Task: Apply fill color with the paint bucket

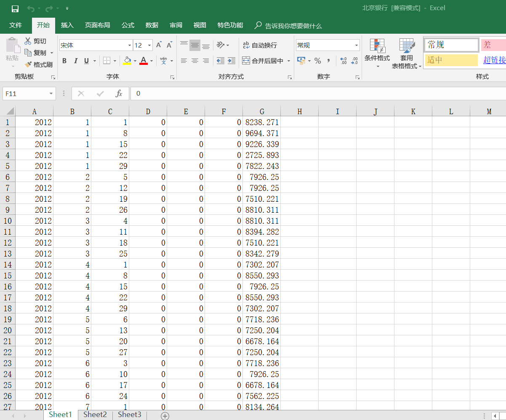Action: 127,61
